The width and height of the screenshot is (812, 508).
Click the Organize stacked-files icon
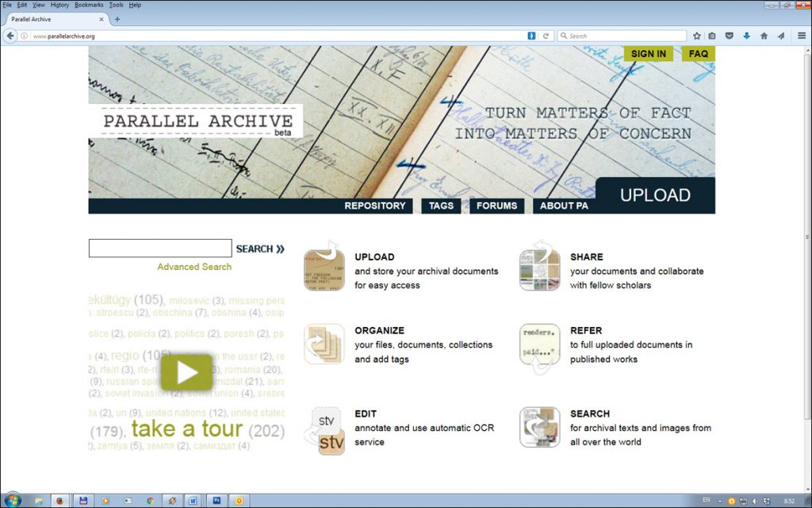324,344
